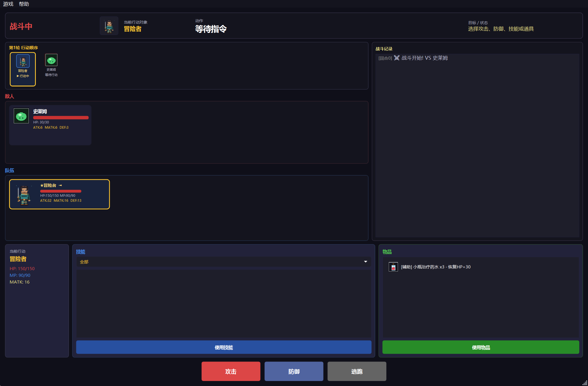Click the adventurer party sprite
This screenshot has height=386, width=588.
(24, 195)
